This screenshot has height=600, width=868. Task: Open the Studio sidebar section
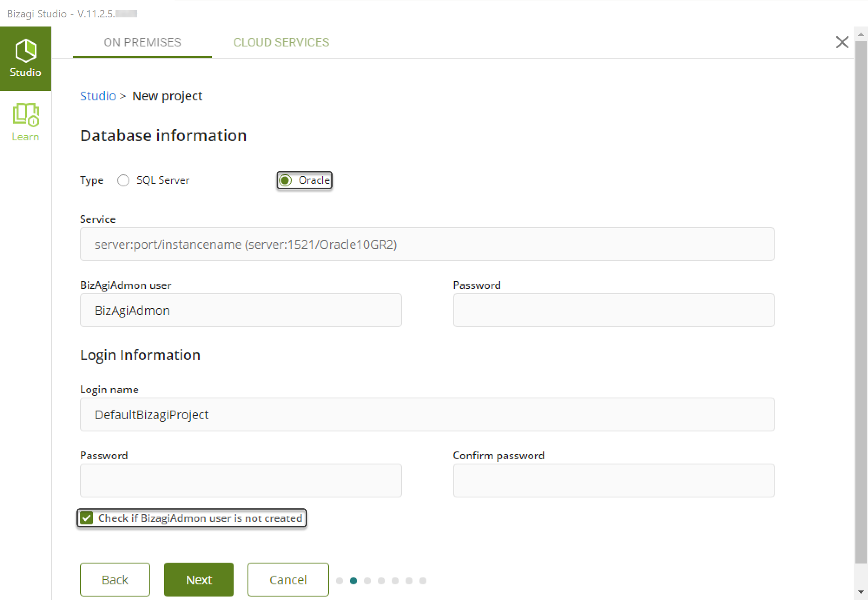point(26,59)
